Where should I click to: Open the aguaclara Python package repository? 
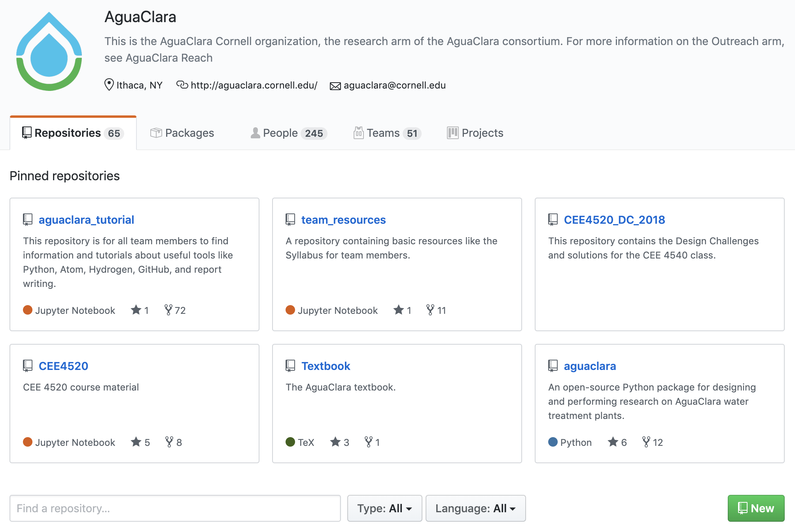(590, 366)
